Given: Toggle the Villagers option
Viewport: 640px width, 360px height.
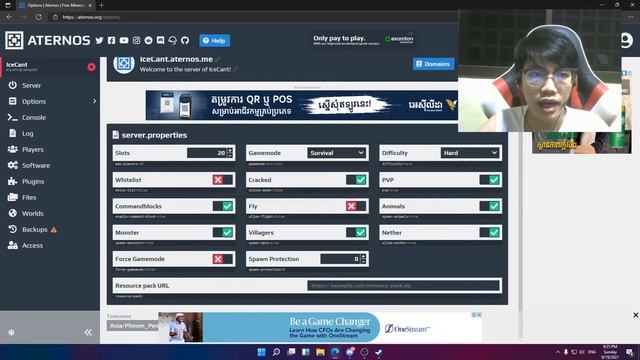Looking at the screenshot, I should (356, 232).
